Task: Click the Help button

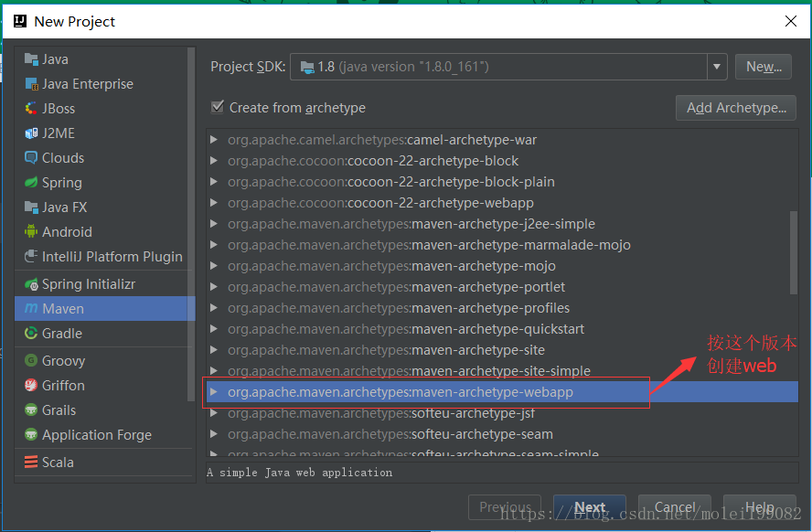Action: [759, 507]
